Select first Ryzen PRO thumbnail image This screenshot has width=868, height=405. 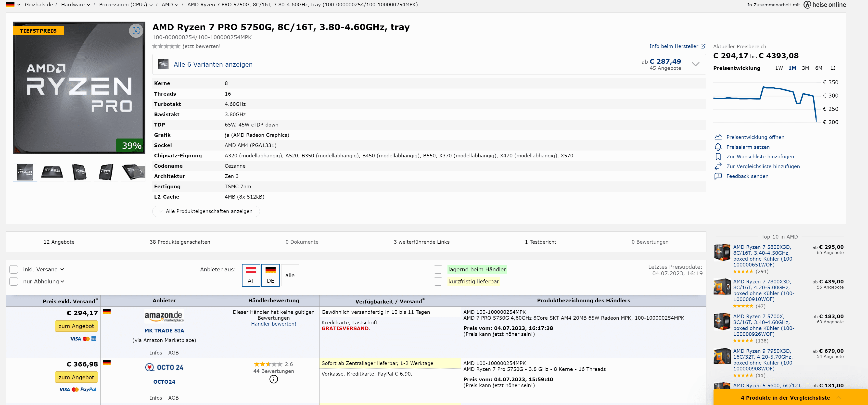(x=25, y=172)
